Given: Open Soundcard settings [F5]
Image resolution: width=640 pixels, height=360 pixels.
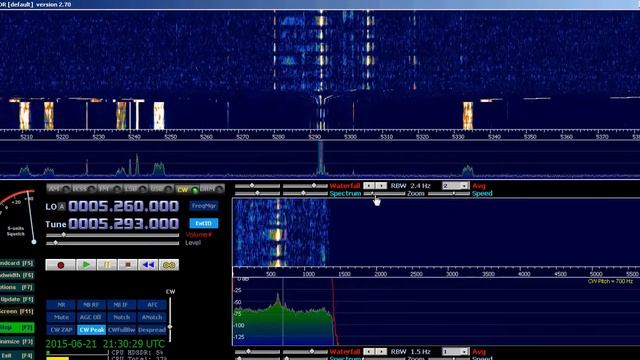Looking at the screenshot, I should click(17, 263).
